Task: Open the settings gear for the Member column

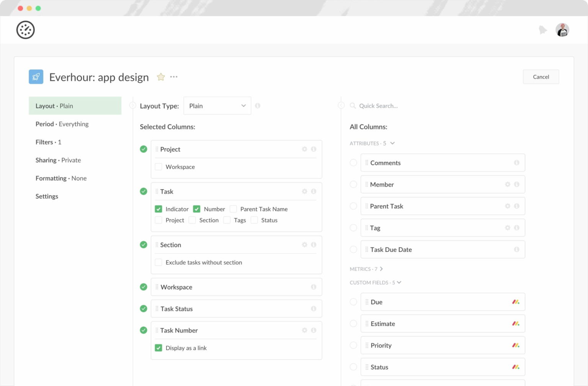Action: pos(508,184)
